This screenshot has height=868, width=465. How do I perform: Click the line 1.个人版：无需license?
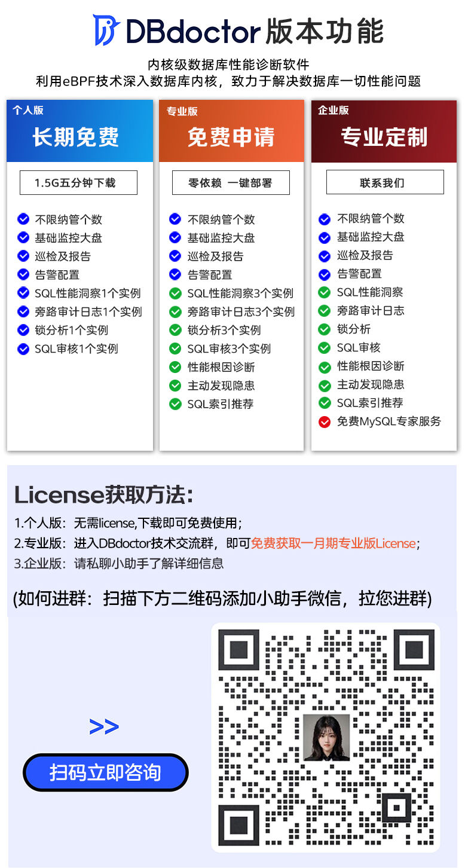(128, 523)
